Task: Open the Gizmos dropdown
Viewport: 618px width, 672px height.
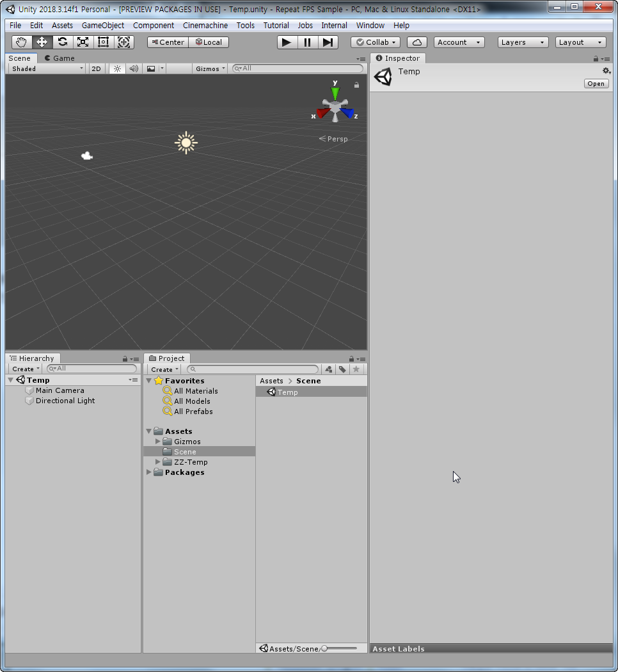Action: click(210, 68)
